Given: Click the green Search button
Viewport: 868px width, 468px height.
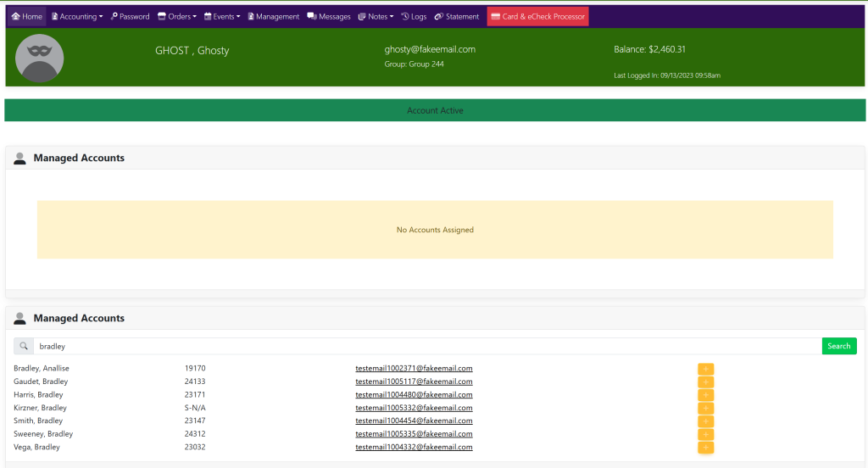Looking at the screenshot, I should [x=838, y=346].
